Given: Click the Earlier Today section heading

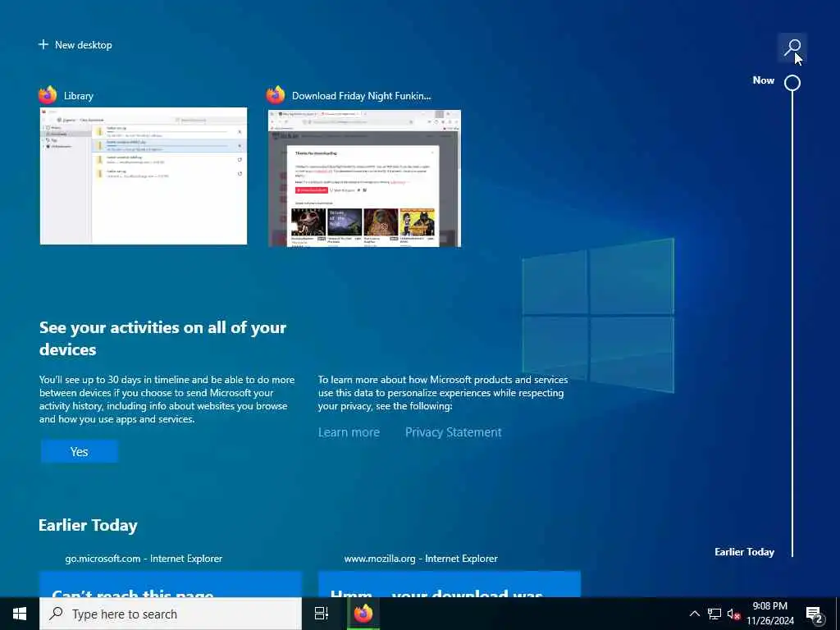Looking at the screenshot, I should click(x=88, y=525).
